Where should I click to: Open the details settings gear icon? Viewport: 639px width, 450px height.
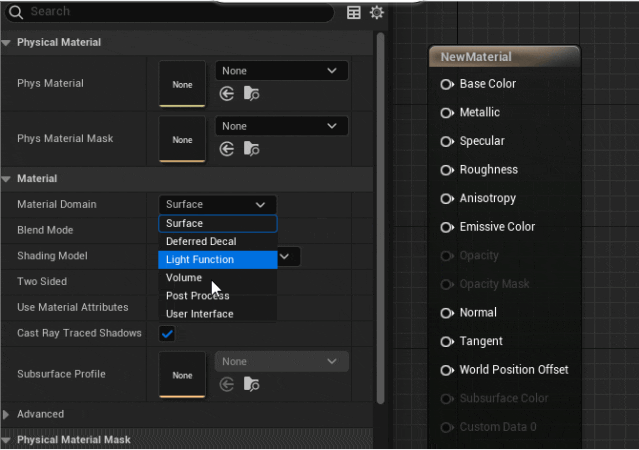[x=377, y=12]
